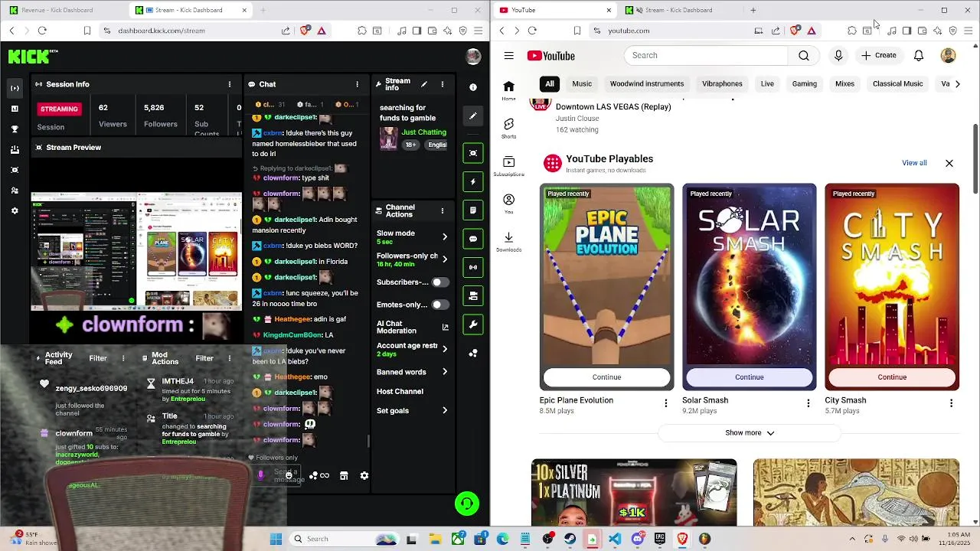Toggle Subscribers-only chat switch
The height and width of the screenshot is (551, 980).
pos(439,282)
